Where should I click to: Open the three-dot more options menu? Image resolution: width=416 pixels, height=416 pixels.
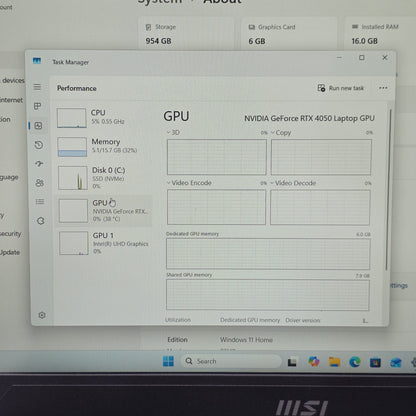383,88
